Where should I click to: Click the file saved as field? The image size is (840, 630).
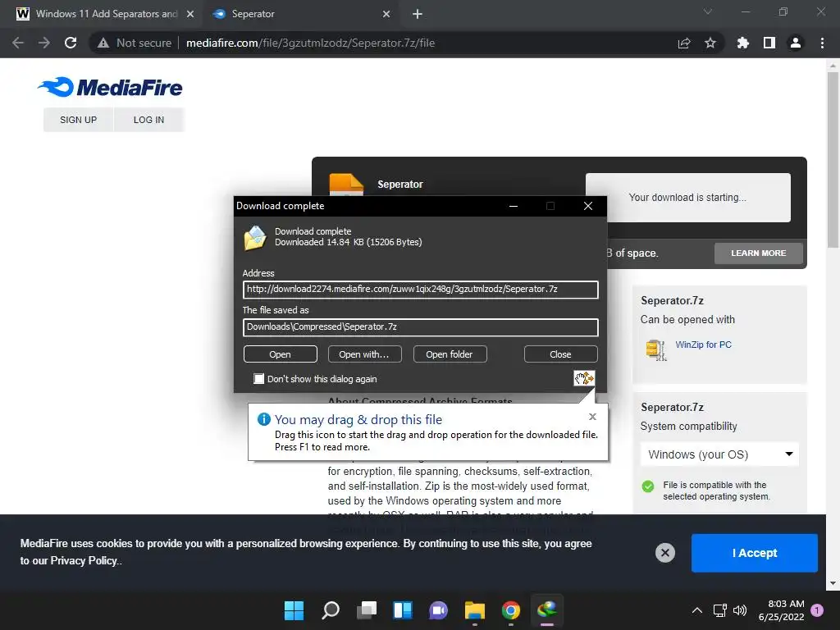[421, 327]
